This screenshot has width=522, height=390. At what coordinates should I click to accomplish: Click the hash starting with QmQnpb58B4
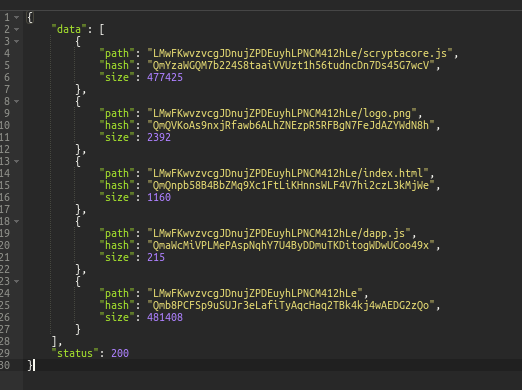click(x=291, y=185)
